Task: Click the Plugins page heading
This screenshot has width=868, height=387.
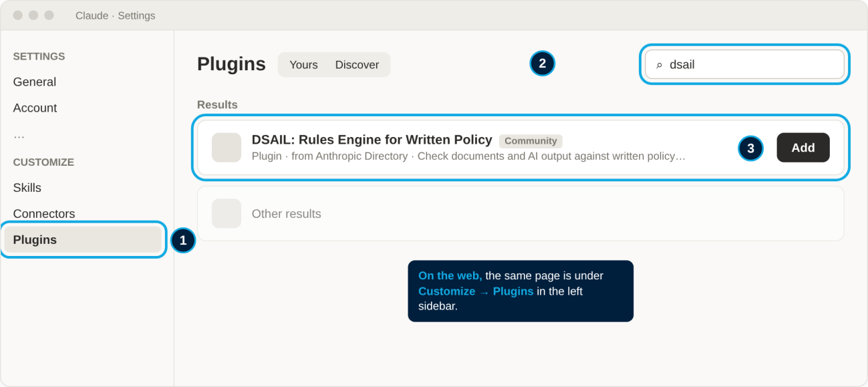Action: (x=231, y=64)
